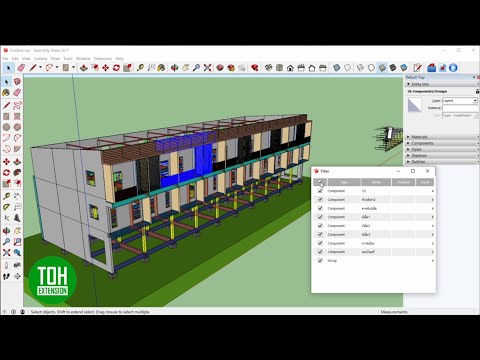Choose the Walk footprints tool in left toolbar
This screenshot has width=480, height=360.
(x=6, y=276)
